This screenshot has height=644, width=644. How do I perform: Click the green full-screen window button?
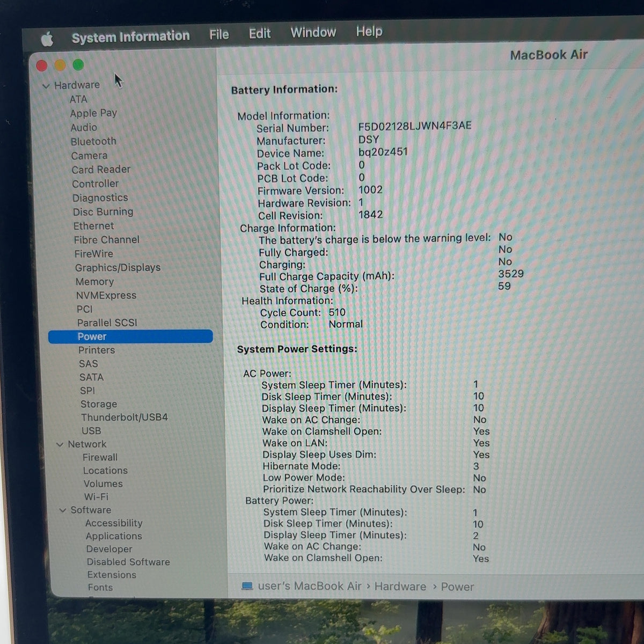coord(78,65)
